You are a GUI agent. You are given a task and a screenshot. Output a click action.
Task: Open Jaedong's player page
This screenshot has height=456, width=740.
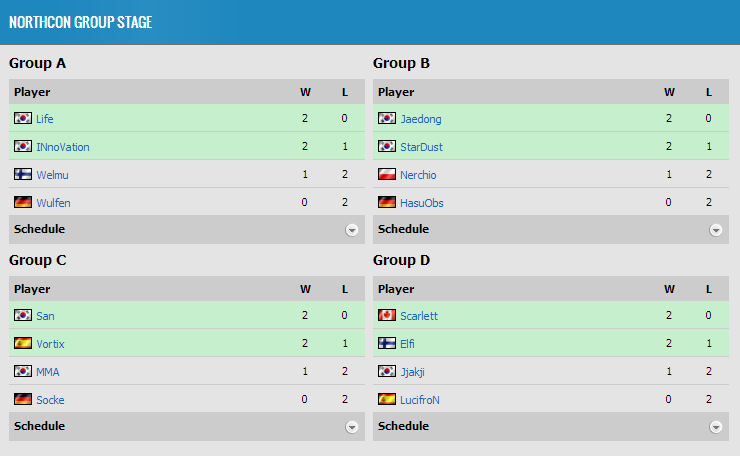point(420,119)
